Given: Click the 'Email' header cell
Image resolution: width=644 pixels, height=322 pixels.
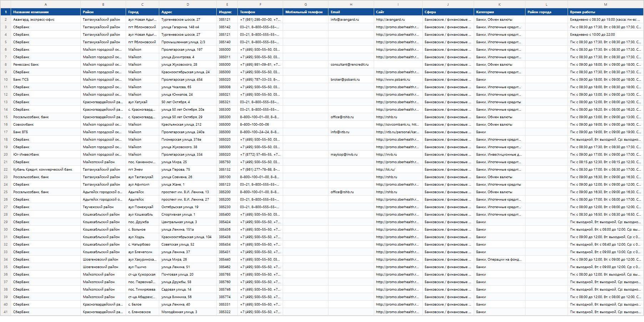Looking at the screenshot, I should tap(351, 12).
